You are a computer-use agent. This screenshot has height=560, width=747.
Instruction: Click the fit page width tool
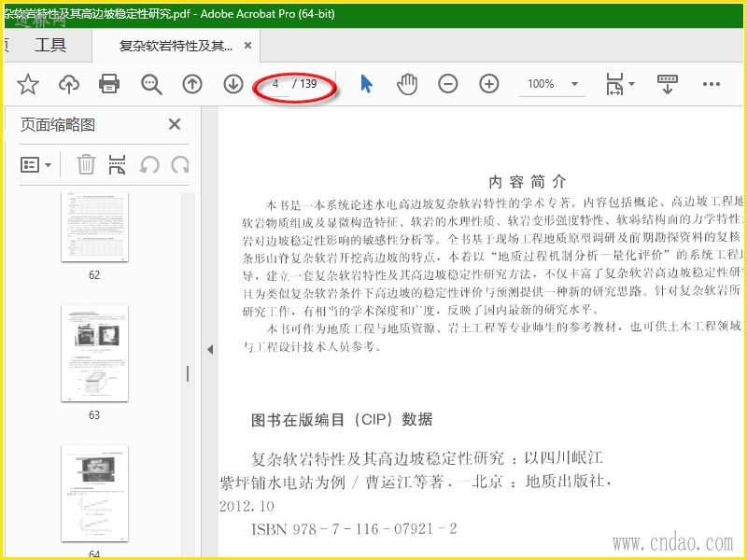tap(614, 84)
